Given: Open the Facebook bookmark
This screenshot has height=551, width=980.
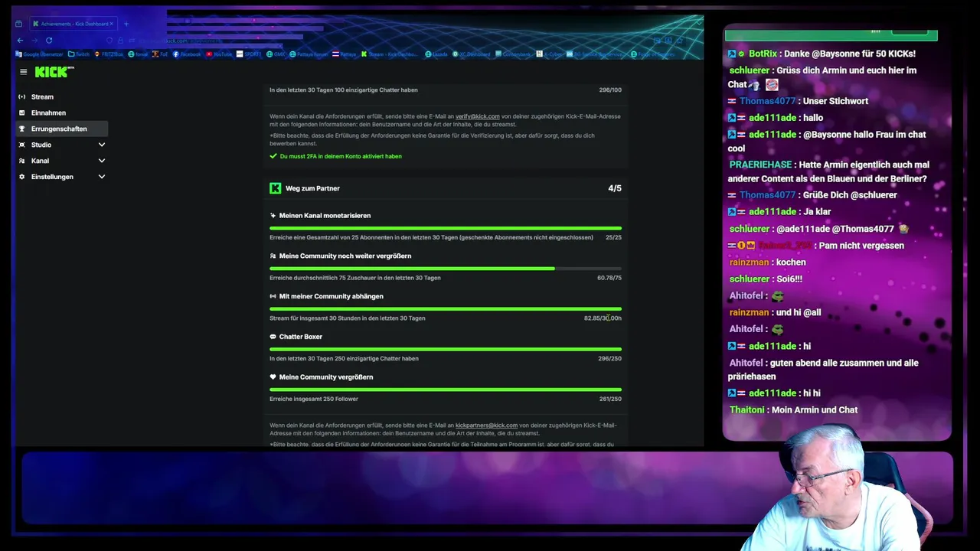Looking at the screenshot, I should coord(187,54).
